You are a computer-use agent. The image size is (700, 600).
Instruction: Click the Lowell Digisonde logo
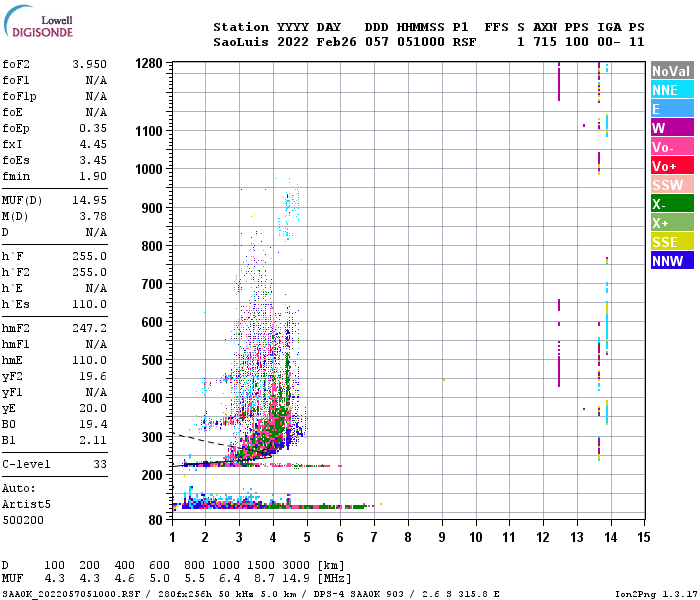click(x=38, y=21)
